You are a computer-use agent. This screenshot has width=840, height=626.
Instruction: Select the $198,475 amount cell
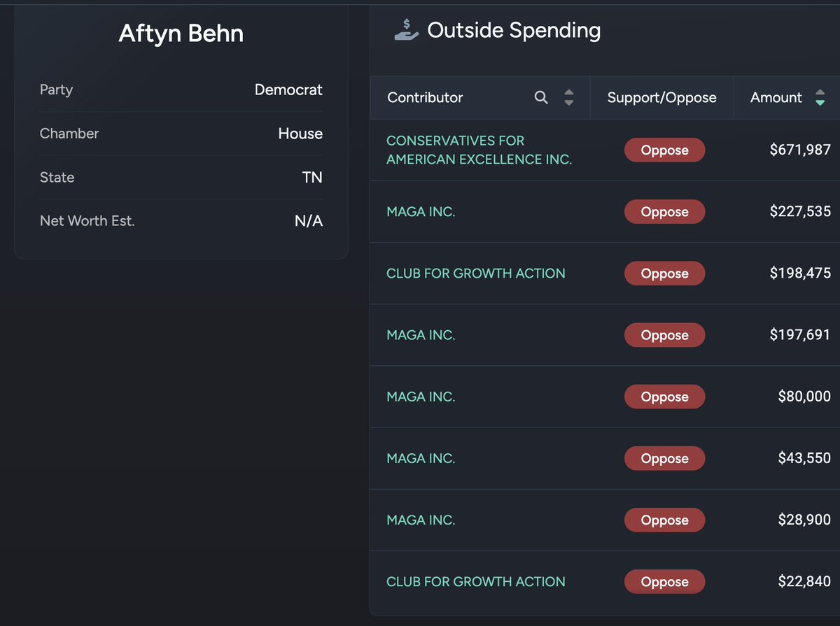pos(800,273)
